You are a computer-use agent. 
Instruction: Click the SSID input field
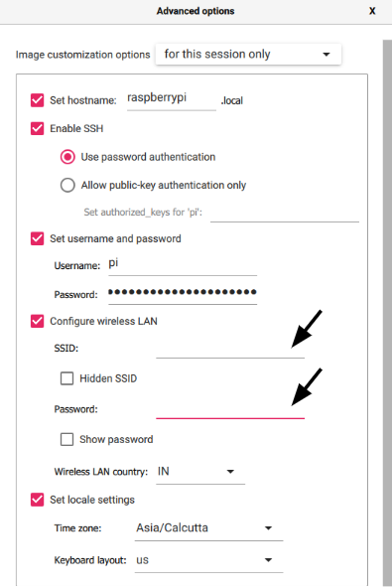click(230, 349)
